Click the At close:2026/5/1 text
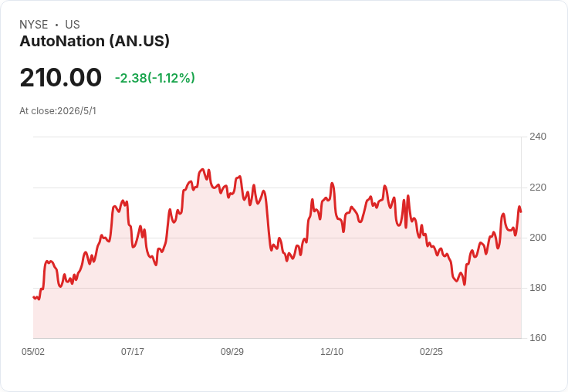This screenshot has width=568, height=392. (x=58, y=111)
